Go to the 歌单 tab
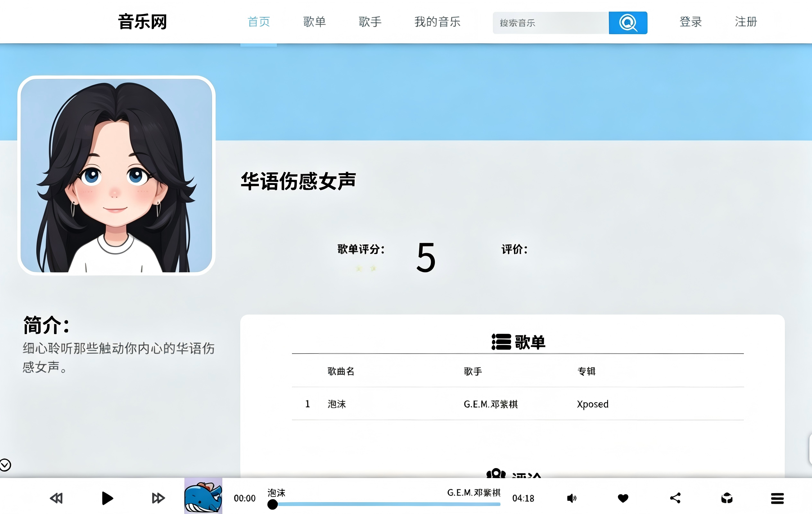 pos(314,22)
